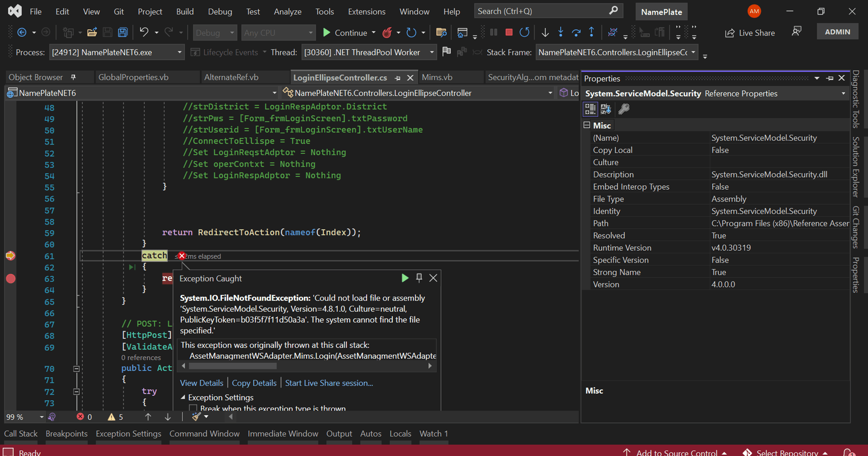Open the Hot Reload flame icon
The width and height of the screenshot is (868, 456).
(x=387, y=32)
